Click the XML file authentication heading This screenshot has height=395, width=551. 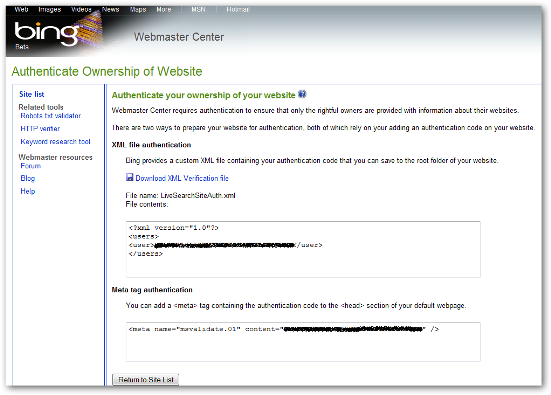151,145
